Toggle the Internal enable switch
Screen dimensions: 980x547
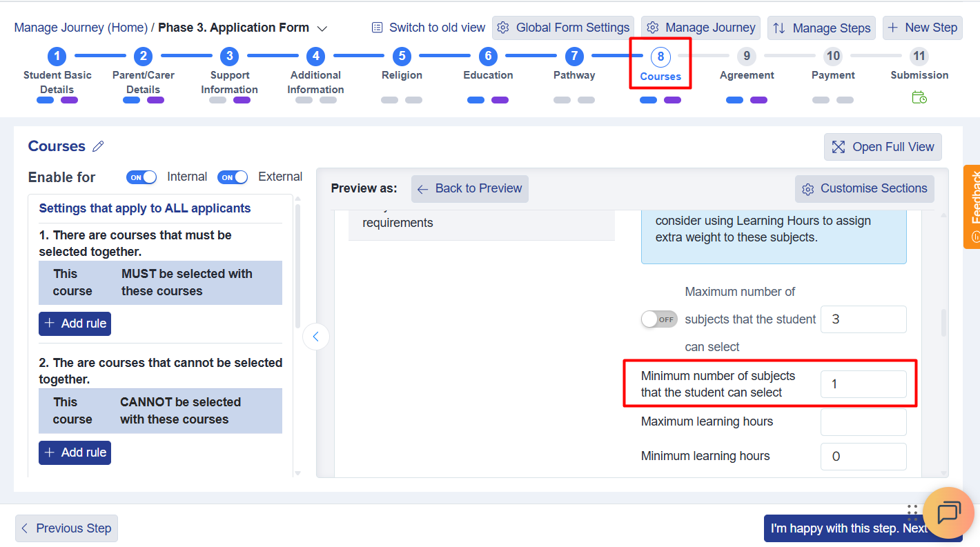(x=141, y=177)
